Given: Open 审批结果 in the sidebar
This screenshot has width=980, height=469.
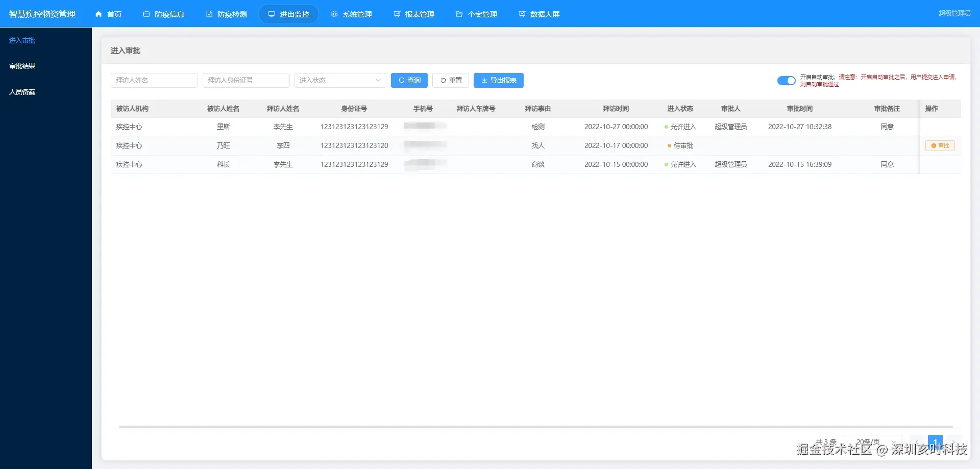Looking at the screenshot, I should 22,66.
